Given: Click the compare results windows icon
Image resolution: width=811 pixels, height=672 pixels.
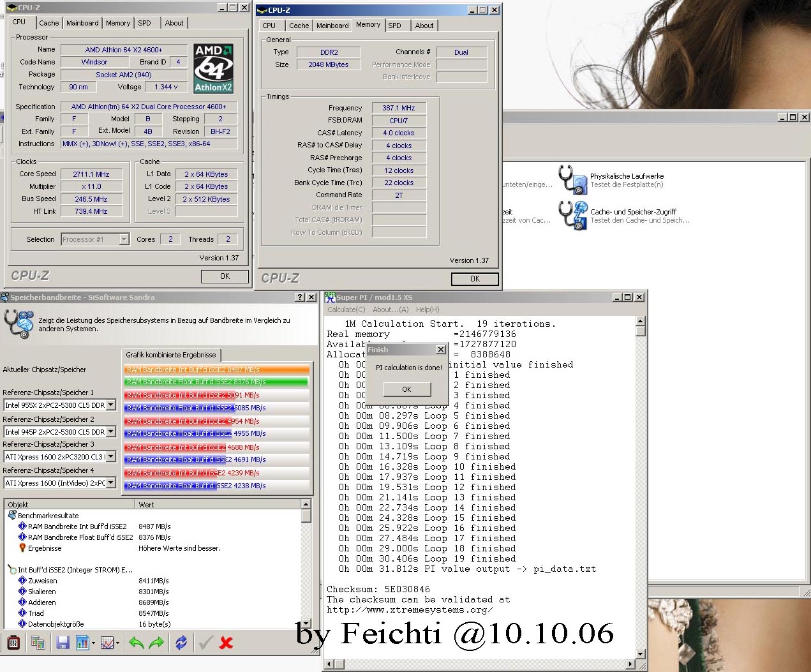Looking at the screenshot, I should [38, 643].
